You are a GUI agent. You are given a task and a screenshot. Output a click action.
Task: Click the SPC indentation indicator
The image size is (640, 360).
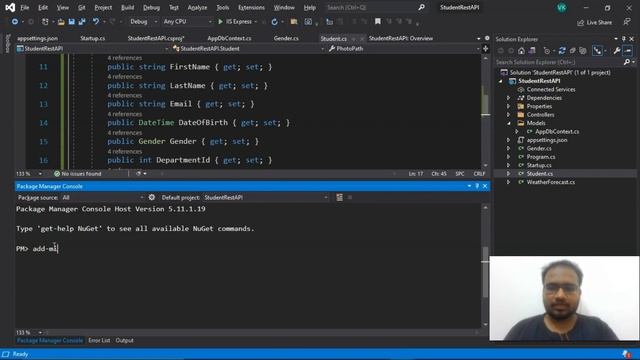[460, 174]
